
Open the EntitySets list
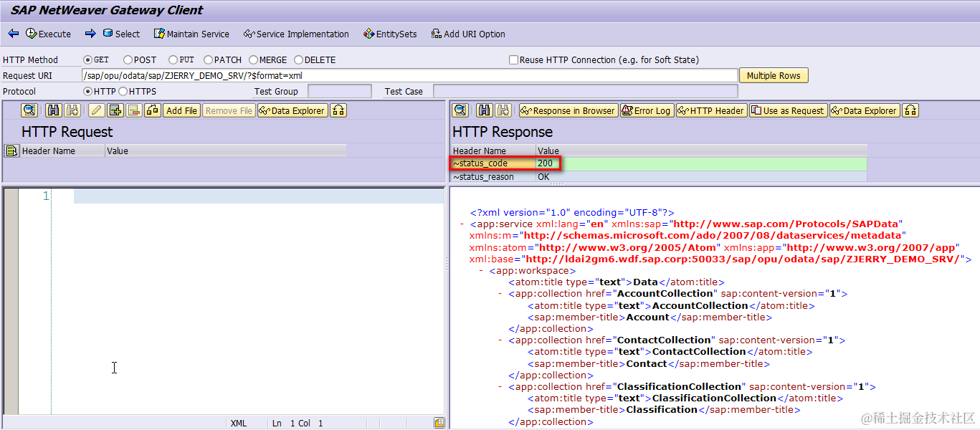(x=390, y=34)
